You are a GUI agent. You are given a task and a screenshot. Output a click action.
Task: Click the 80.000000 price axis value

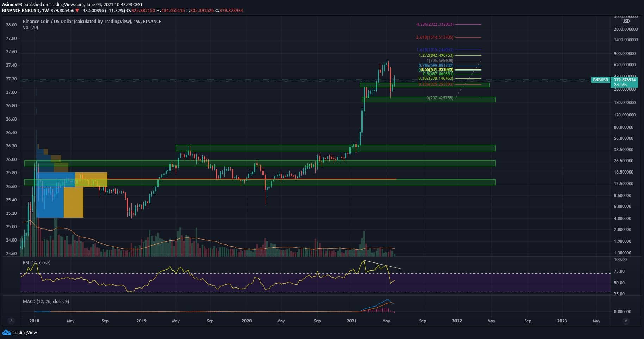click(x=624, y=127)
